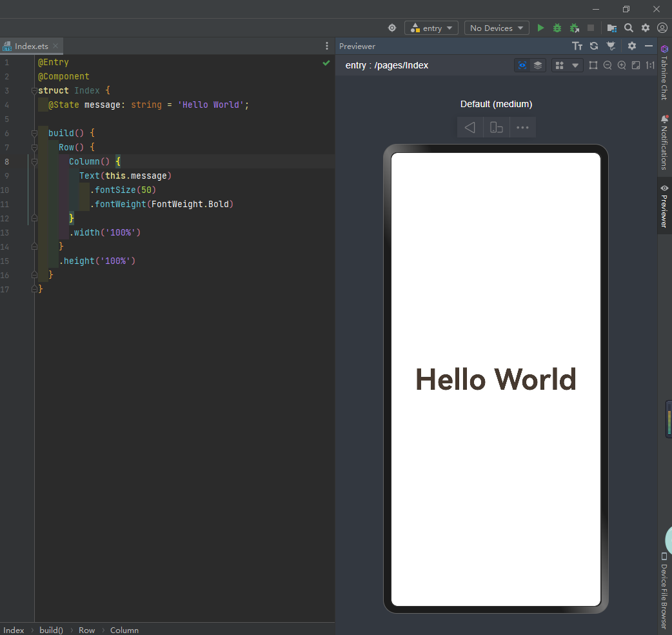Click .fontSize(50) in the code
672x635 pixels.
click(x=123, y=190)
